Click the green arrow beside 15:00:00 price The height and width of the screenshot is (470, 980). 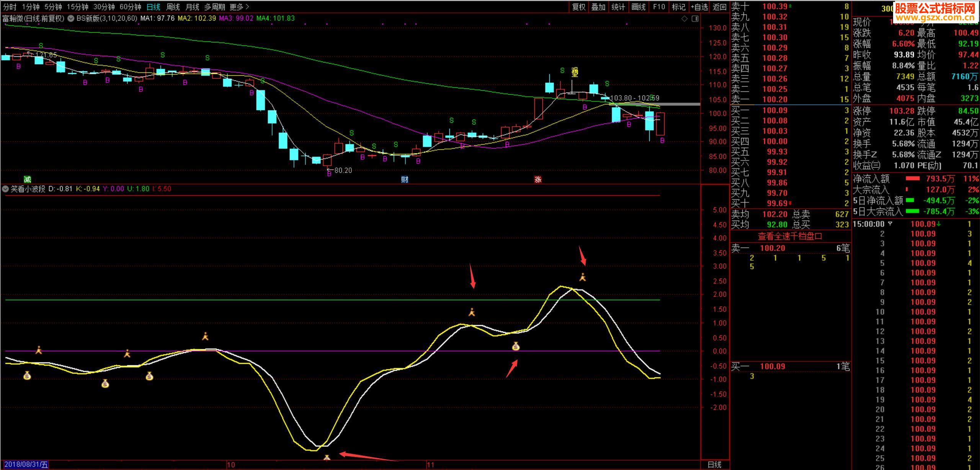coord(939,224)
